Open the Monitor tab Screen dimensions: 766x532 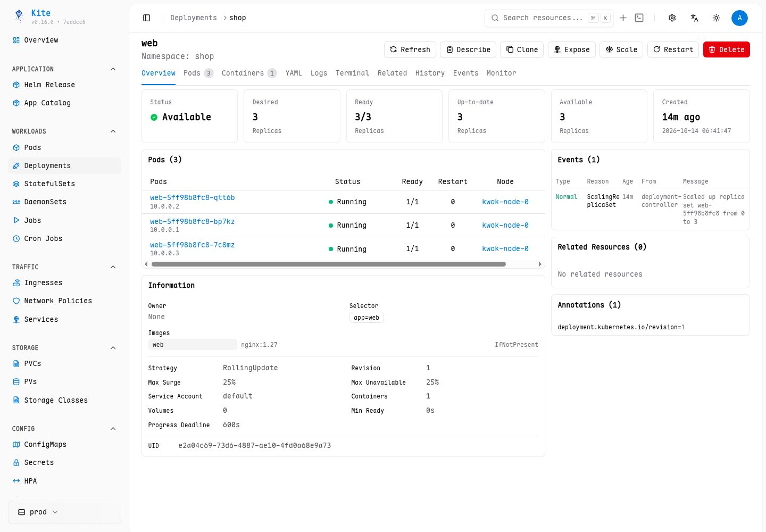tap(501, 73)
